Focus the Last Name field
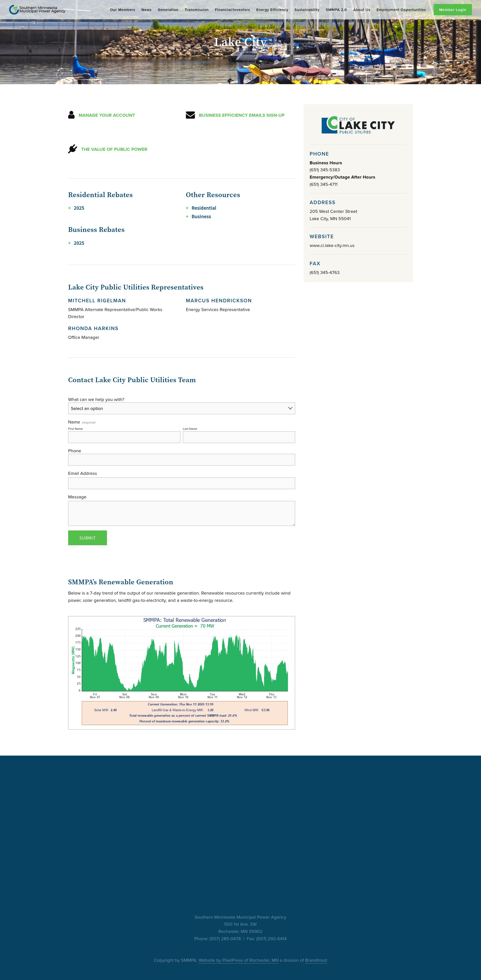The width and height of the screenshot is (481, 980). (x=239, y=437)
